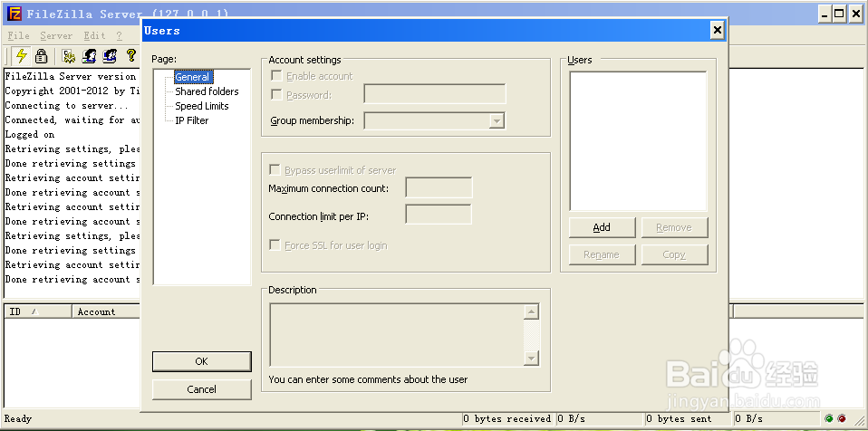This screenshot has height=431, width=868.
Task: Click the Remove user button
Action: [674, 227]
